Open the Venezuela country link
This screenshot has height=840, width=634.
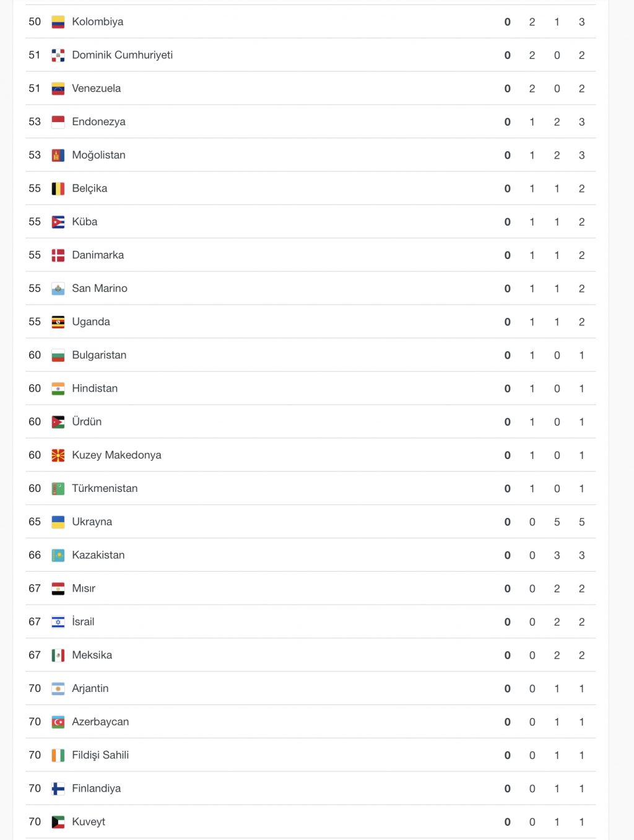click(x=97, y=89)
